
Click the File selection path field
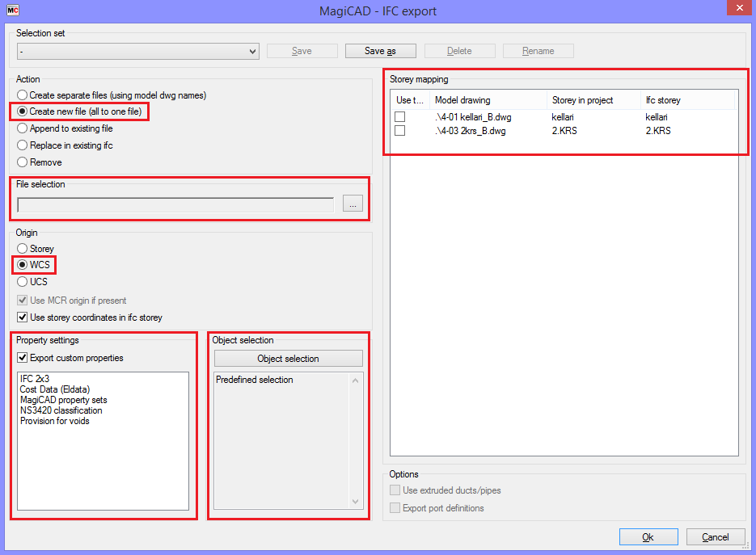(x=175, y=204)
